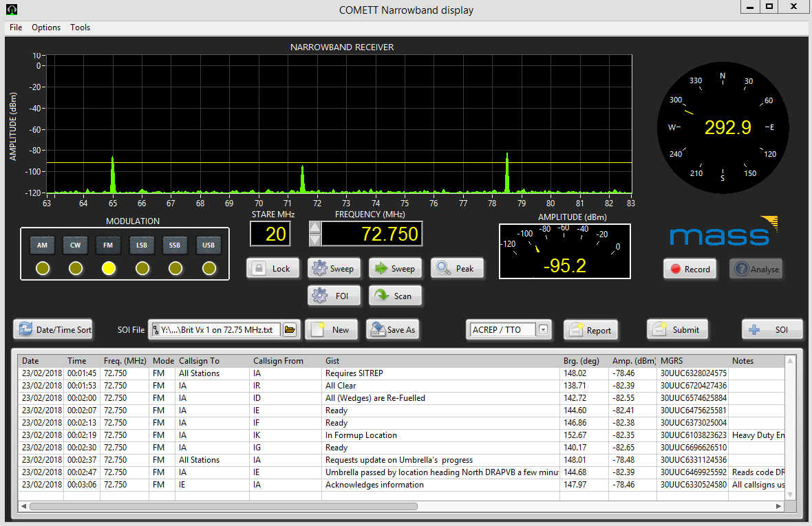This screenshot has width=812, height=526.
Task: Open the Tools menu
Action: click(x=80, y=28)
